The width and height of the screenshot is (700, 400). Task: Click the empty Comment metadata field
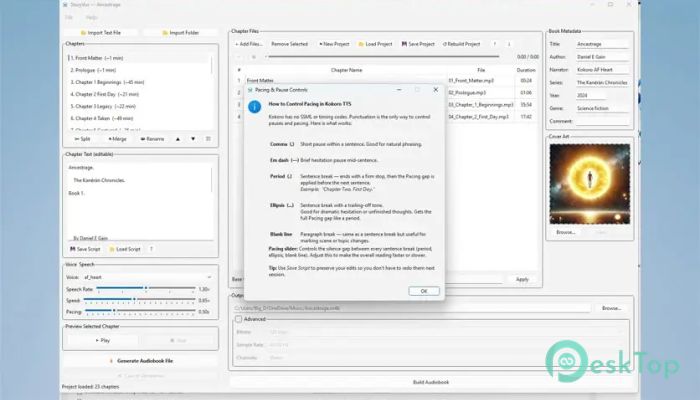(x=602, y=121)
